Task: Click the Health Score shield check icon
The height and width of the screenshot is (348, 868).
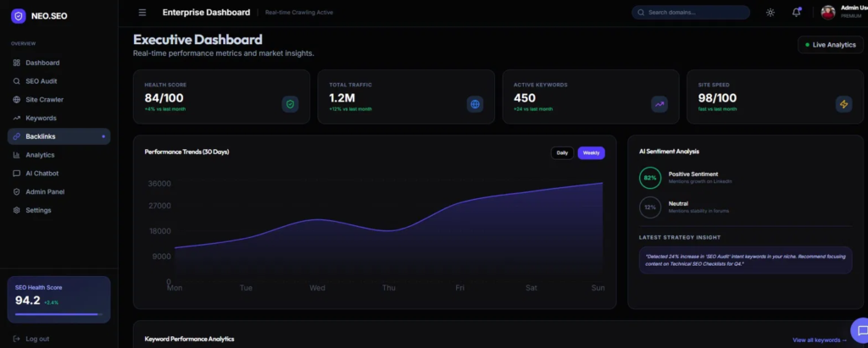Action: point(290,104)
